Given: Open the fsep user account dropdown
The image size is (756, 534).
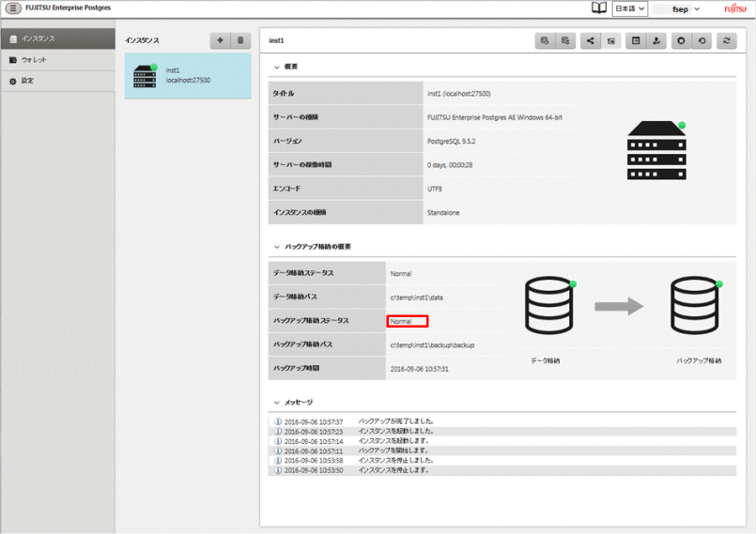Looking at the screenshot, I should click(x=685, y=9).
